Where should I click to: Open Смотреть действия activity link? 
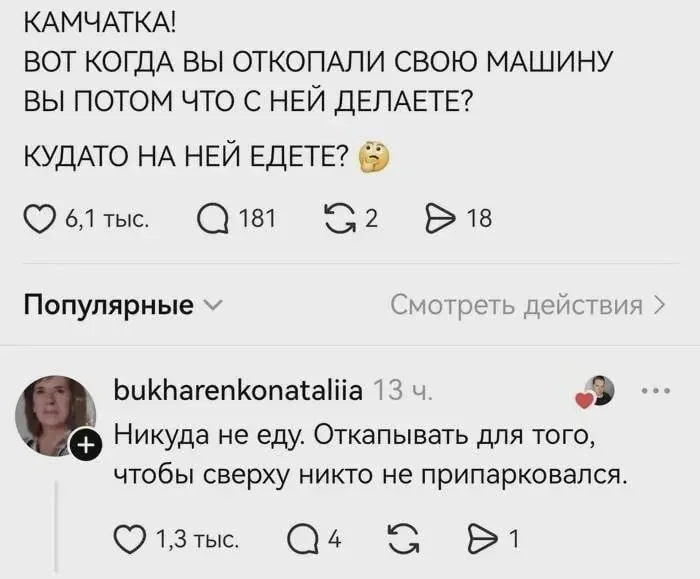tap(526, 305)
